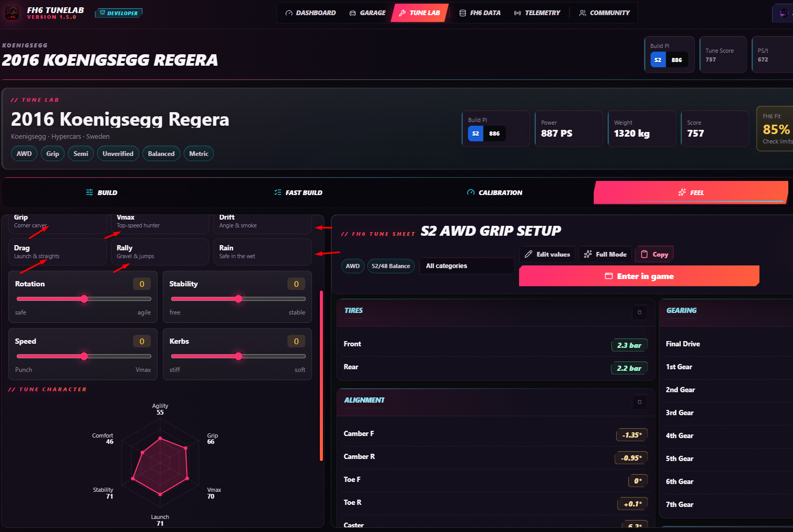The height and width of the screenshot is (532, 793).
Task: Click the Rear tire value 2.2 bar
Action: (629, 368)
